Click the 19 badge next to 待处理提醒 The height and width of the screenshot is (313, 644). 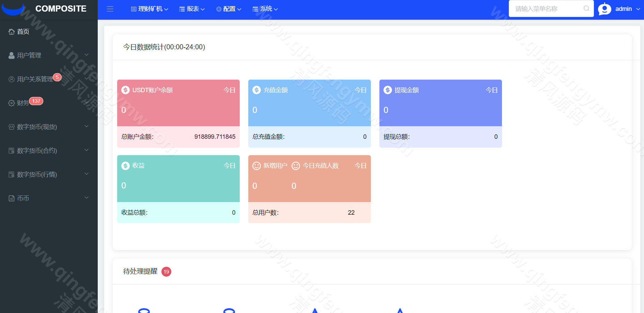[x=166, y=271]
